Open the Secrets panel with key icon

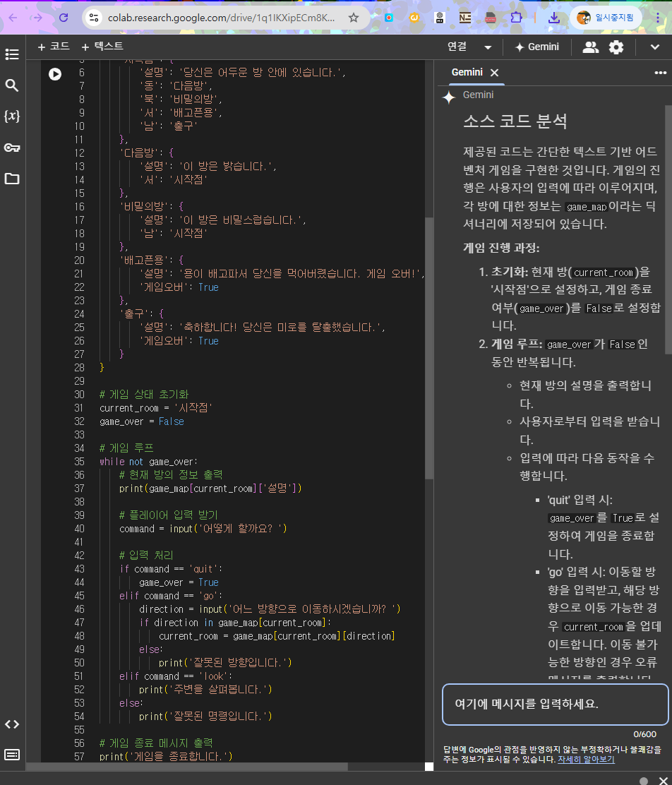coord(11,148)
